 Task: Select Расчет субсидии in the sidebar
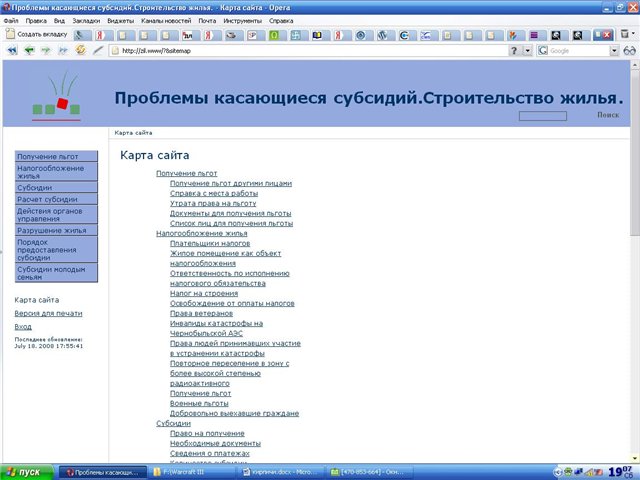coord(47,199)
